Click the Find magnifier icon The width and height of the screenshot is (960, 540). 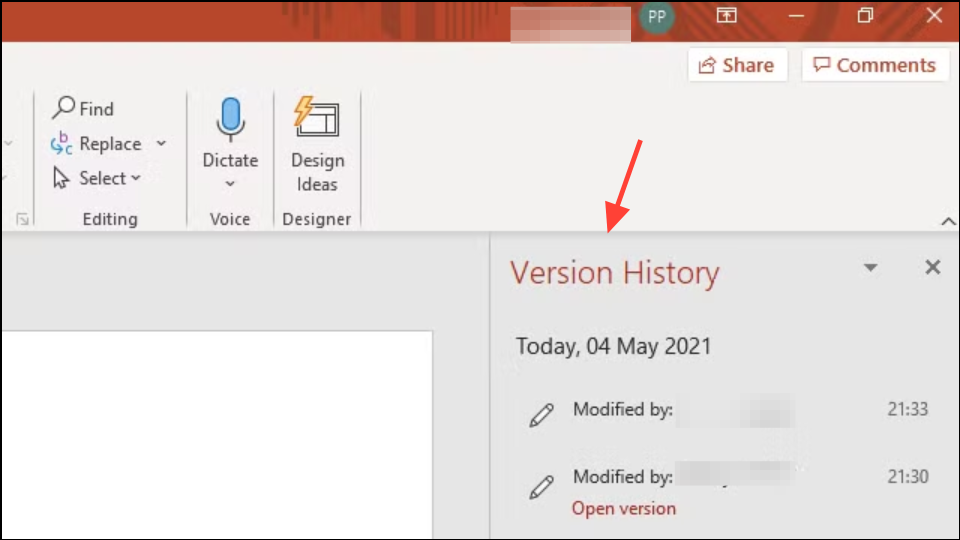point(64,108)
